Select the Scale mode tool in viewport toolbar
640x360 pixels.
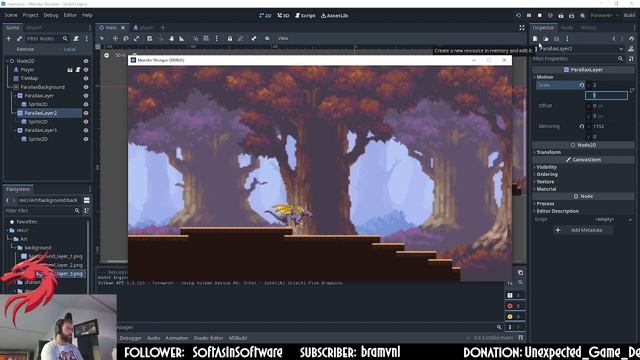(x=136, y=38)
